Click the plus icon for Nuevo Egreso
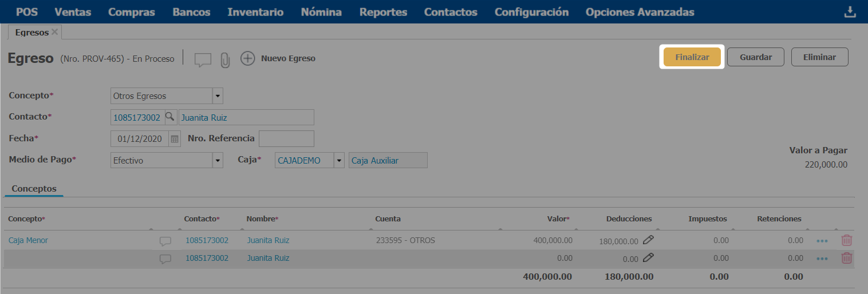The height and width of the screenshot is (294, 868). point(247,58)
